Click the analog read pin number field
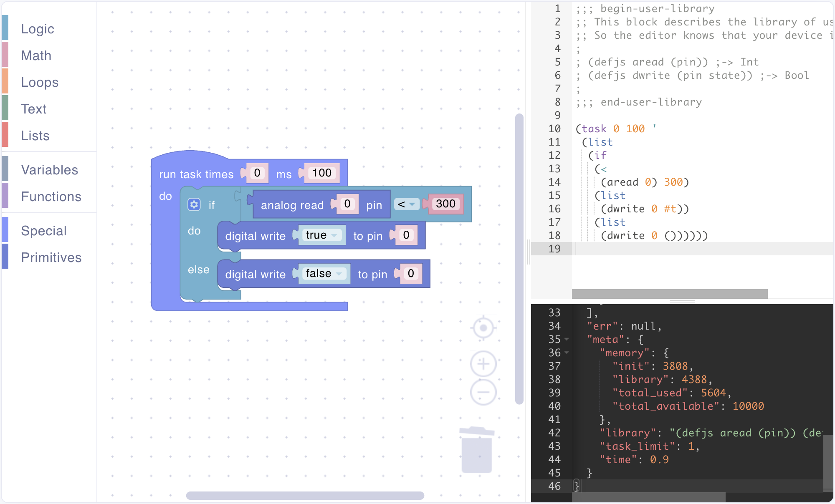Viewport: 835px width, 504px height. 347,204
